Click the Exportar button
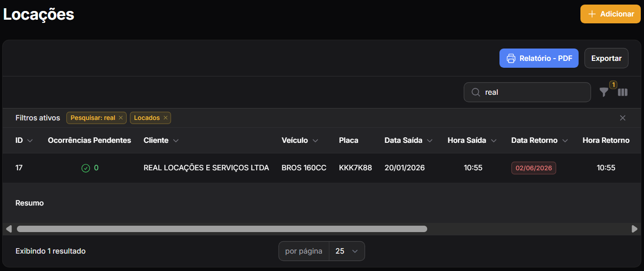Viewport: 644px width, 271px height. point(606,59)
